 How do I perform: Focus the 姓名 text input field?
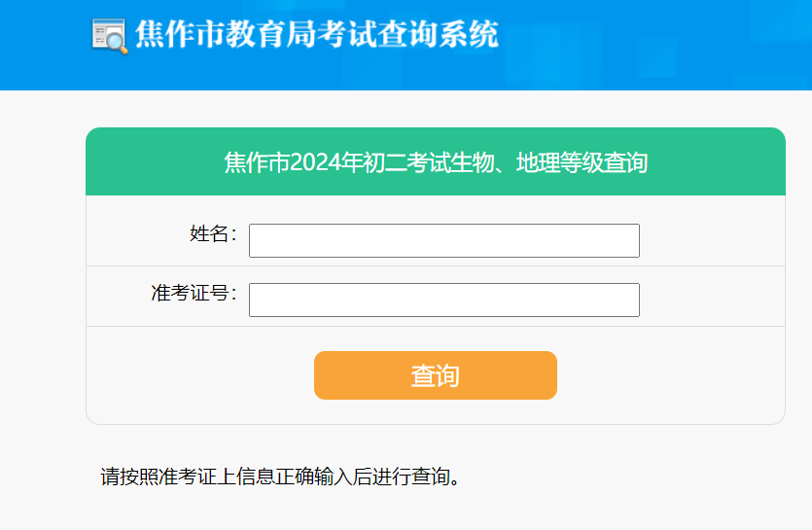(x=444, y=240)
